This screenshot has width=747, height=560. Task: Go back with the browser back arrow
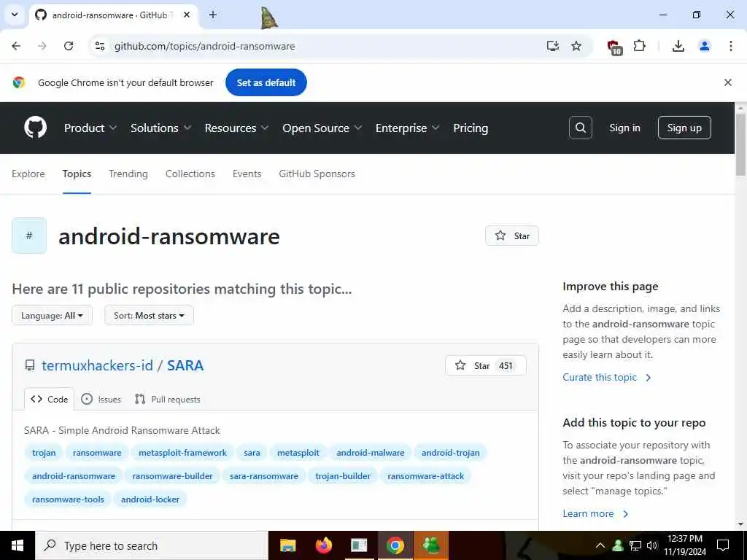click(x=16, y=46)
